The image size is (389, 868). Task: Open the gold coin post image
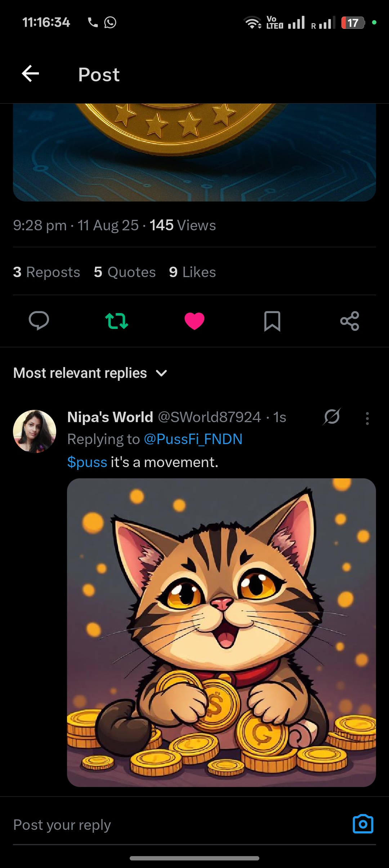pos(194,152)
